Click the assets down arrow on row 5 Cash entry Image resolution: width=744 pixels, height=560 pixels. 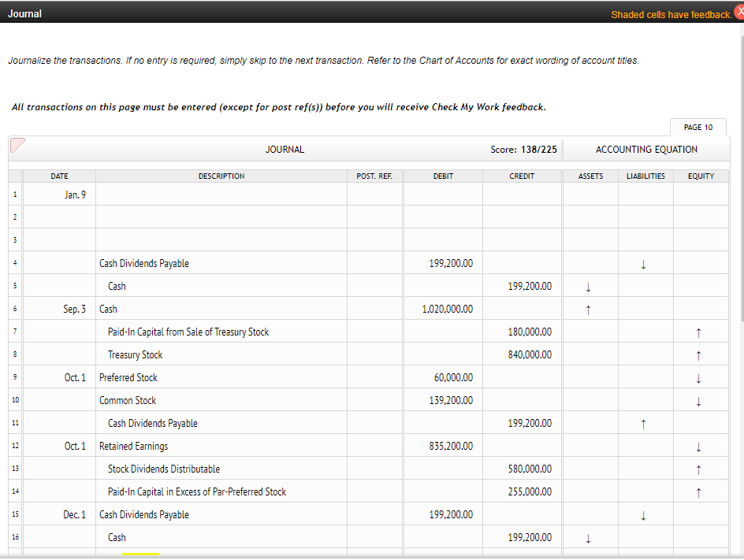(x=588, y=286)
